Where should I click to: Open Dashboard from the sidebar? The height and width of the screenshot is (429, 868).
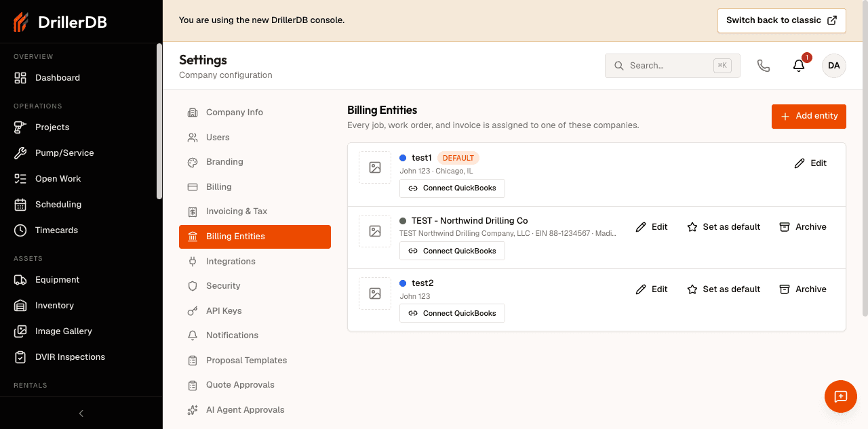point(81,78)
